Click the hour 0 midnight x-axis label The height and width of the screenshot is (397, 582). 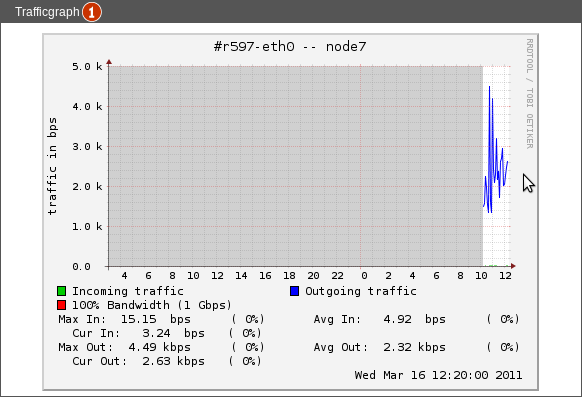364,276
